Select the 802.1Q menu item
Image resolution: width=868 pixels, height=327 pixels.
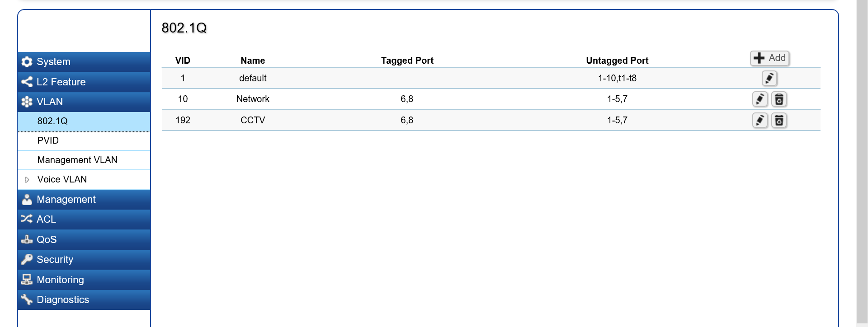52,121
